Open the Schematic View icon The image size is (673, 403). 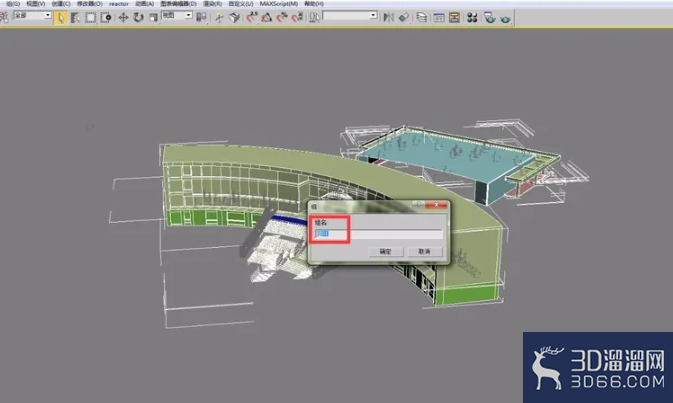click(454, 18)
